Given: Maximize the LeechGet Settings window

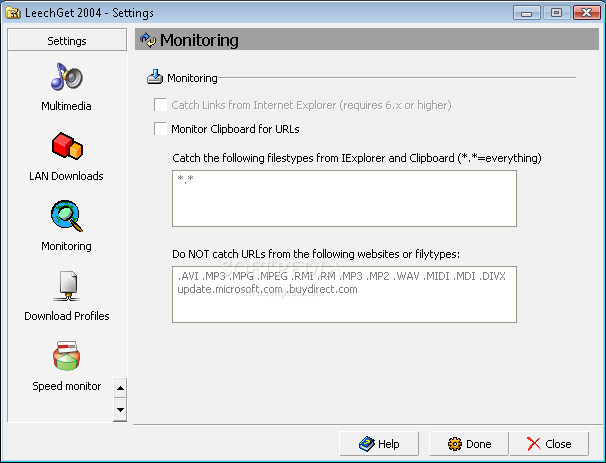Looking at the screenshot, I should pyautogui.click(x=557, y=13).
